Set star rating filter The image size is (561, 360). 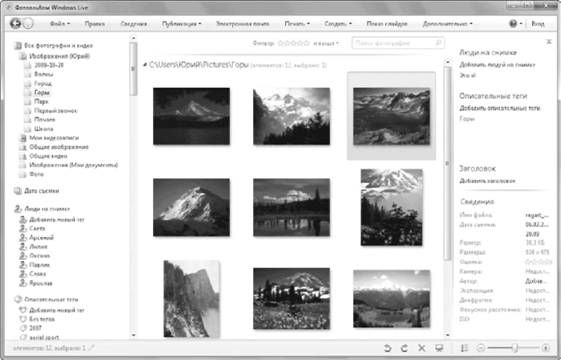(x=294, y=43)
